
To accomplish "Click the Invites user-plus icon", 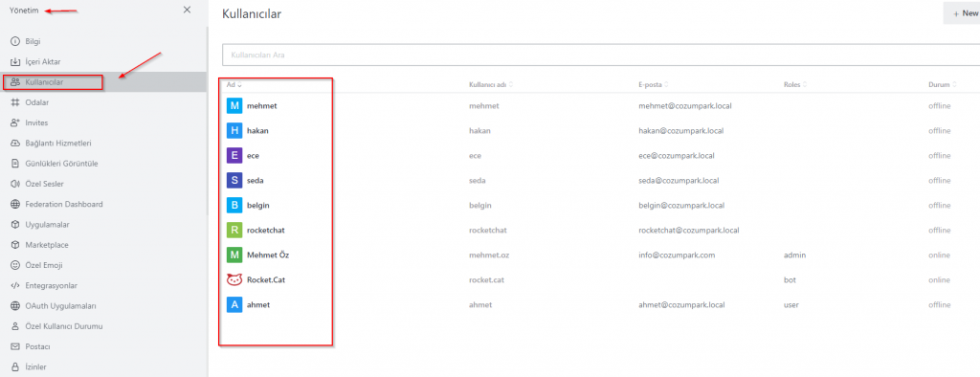I will (x=15, y=122).
